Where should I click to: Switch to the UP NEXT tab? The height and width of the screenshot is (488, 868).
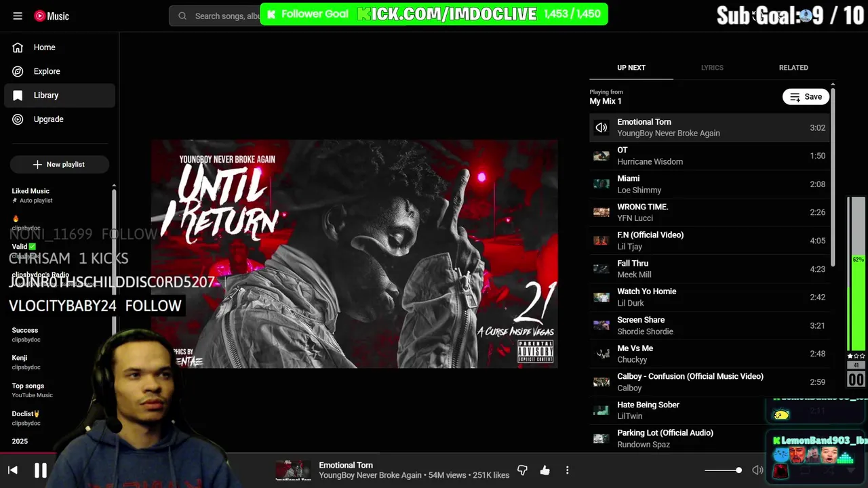[631, 68]
